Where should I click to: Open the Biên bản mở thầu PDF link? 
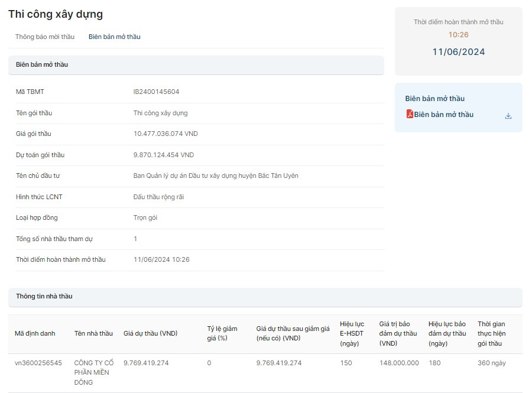pyautogui.click(x=443, y=115)
